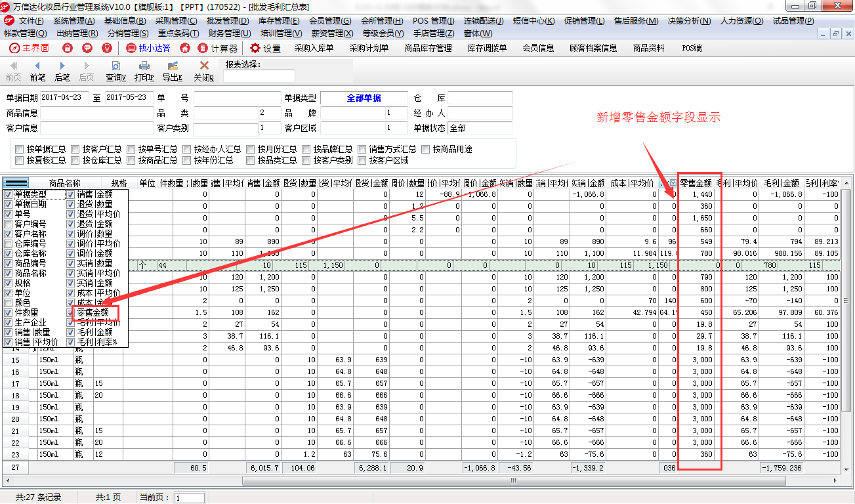Open 顾客档案信息 shortcut

593,48
